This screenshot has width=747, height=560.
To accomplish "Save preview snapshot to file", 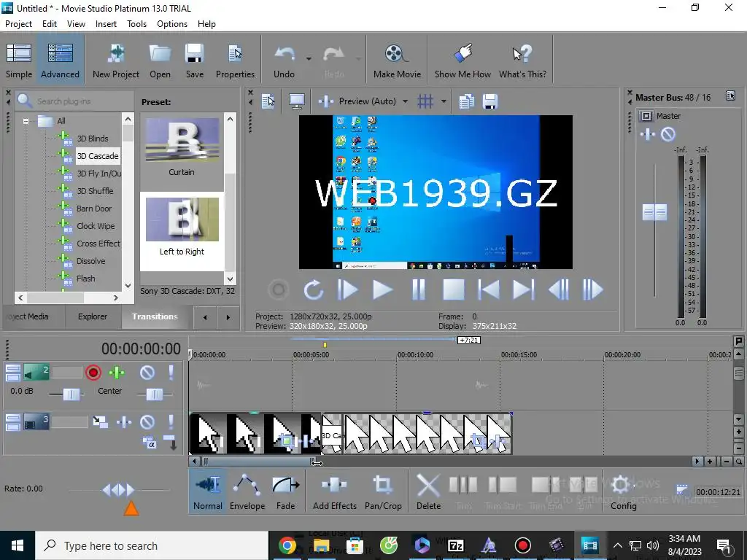I will (x=489, y=101).
